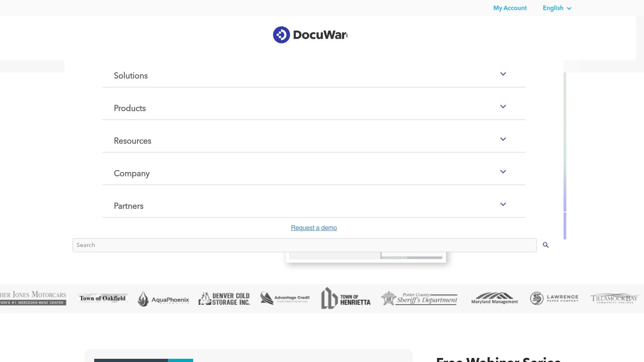Image resolution: width=644 pixels, height=362 pixels.
Task: Expand the Solutions menu chevron
Action: pyautogui.click(x=503, y=74)
